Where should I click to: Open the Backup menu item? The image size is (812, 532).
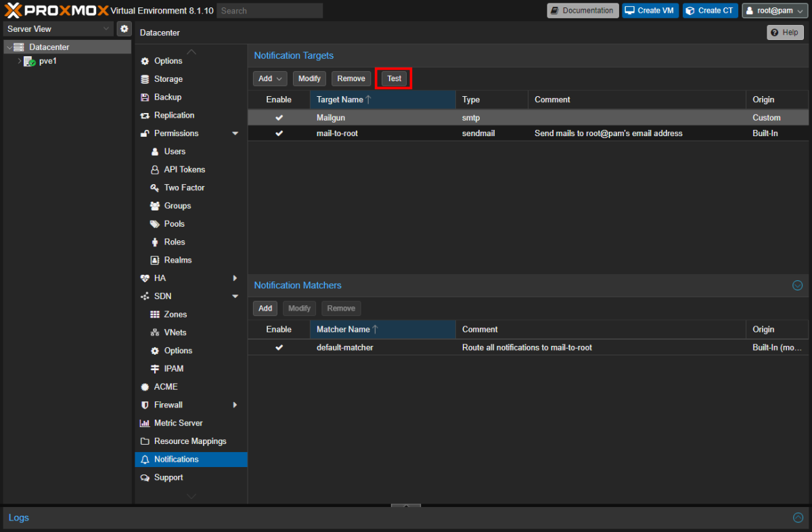coord(191,97)
